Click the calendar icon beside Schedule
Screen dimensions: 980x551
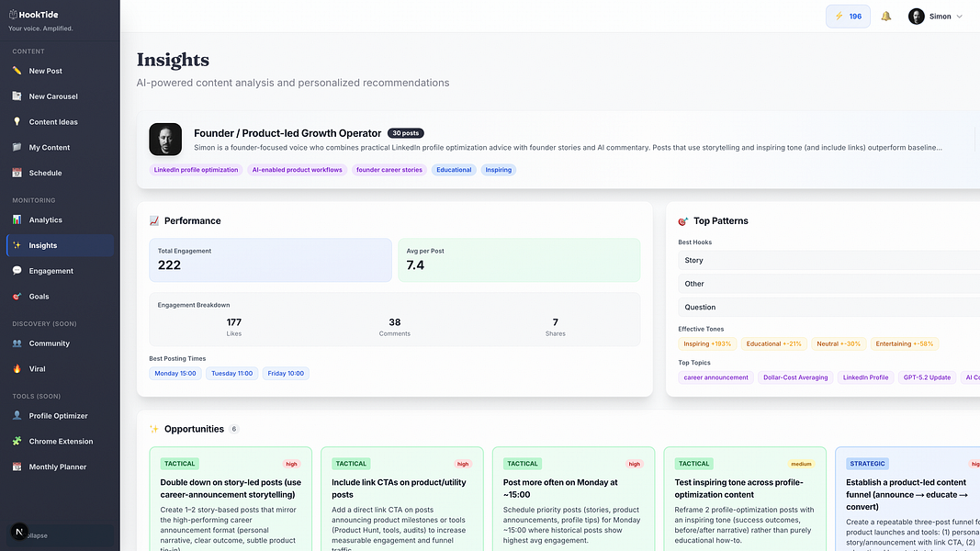[x=17, y=173]
